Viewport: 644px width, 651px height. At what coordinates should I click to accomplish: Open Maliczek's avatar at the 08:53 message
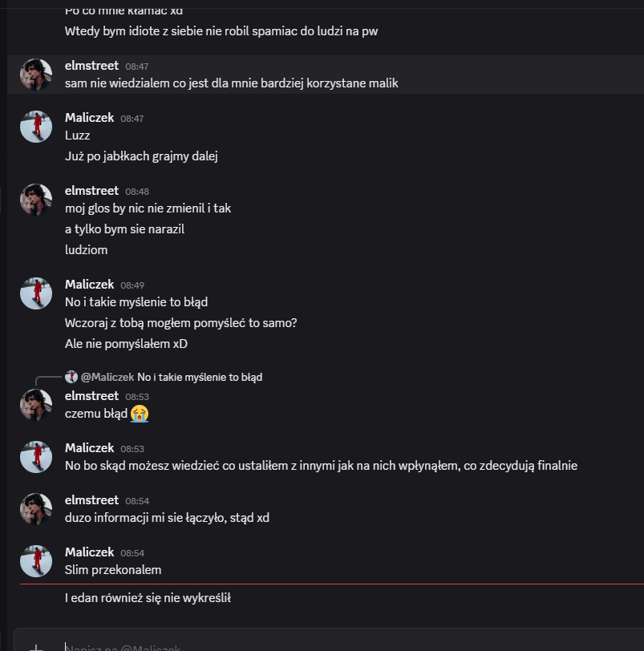36,457
